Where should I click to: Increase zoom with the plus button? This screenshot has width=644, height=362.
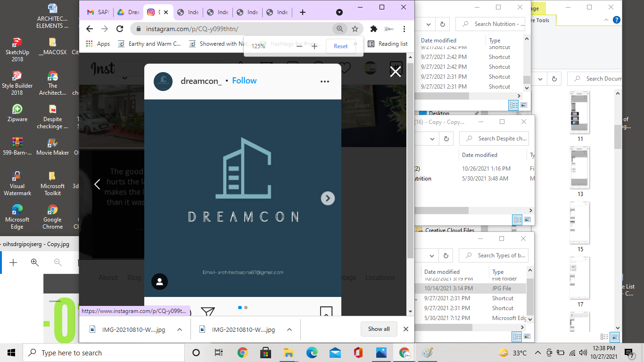(x=314, y=46)
